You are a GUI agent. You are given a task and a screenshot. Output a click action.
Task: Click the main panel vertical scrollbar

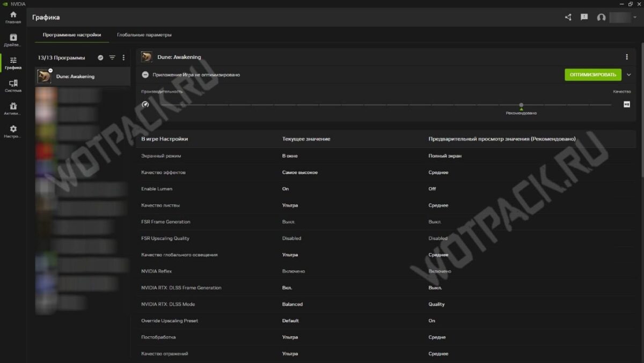[x=642, y=111]
